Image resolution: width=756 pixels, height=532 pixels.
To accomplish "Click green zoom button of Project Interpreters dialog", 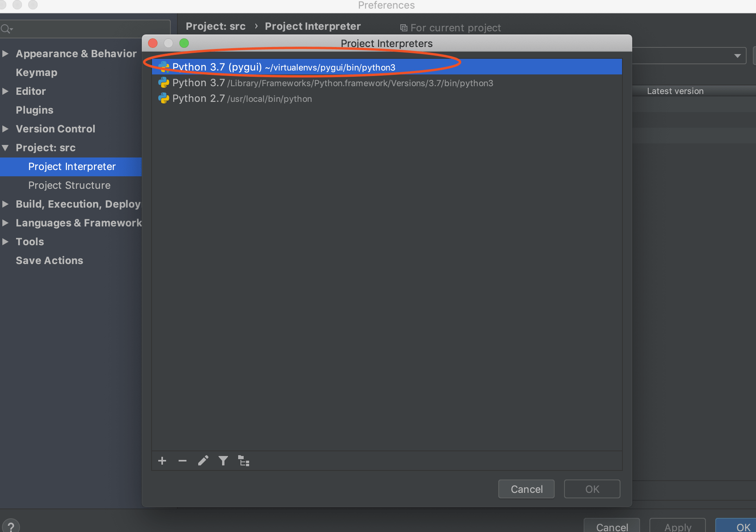I will coord(184,43).
